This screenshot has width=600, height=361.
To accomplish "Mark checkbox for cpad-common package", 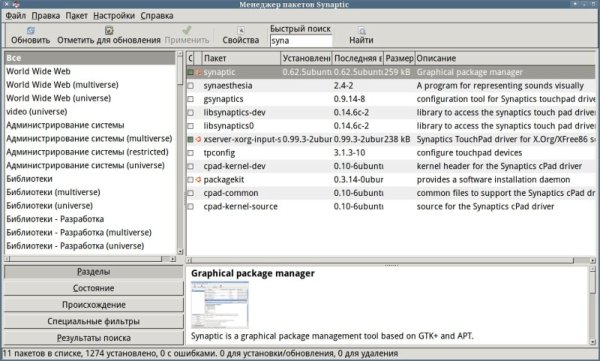I will point(191,193).
